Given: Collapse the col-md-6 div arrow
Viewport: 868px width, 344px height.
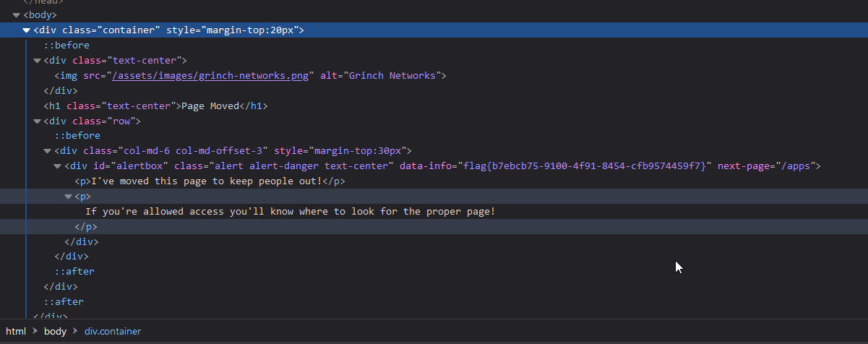Looking at the screenshot, I should pos(48,151).
